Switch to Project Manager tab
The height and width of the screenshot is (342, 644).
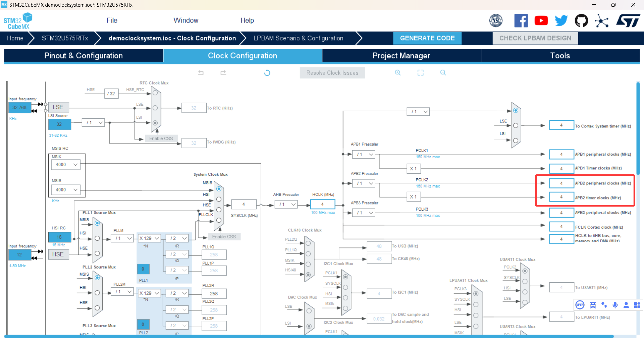tap(401, 56)
